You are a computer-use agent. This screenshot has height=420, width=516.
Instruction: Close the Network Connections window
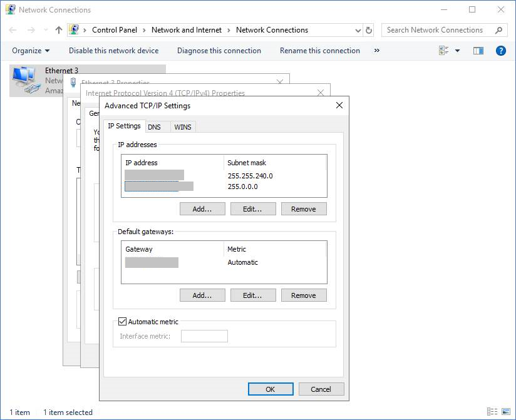pyautogui.click(x=500, y=9)
